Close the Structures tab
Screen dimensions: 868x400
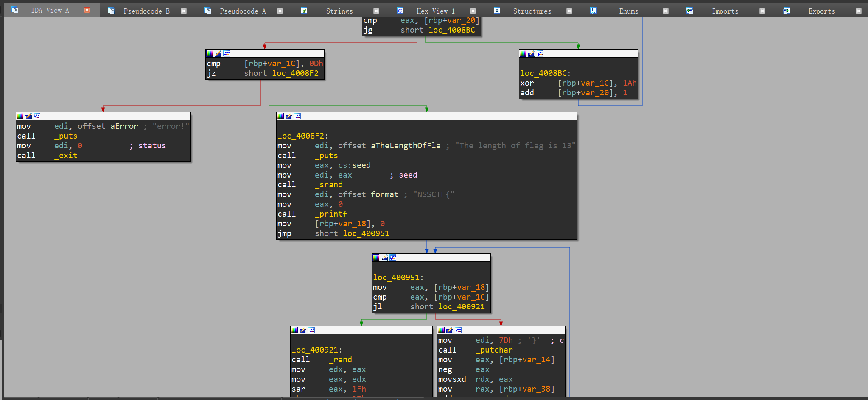(x=569, y=11)
